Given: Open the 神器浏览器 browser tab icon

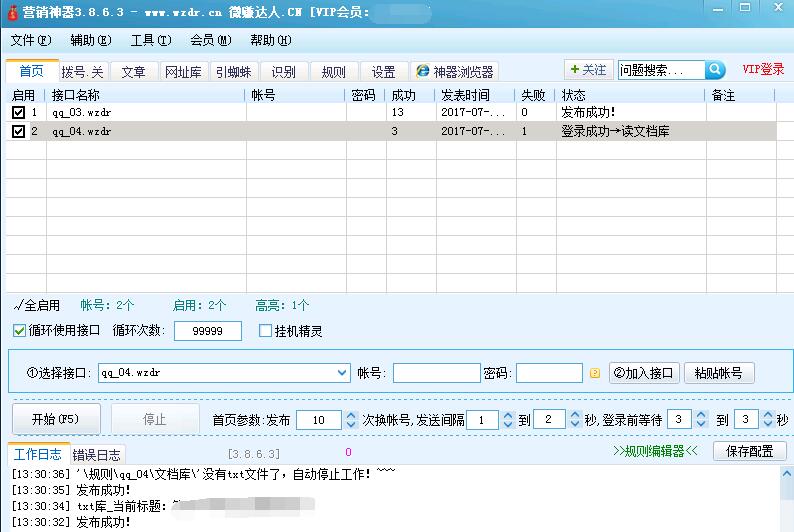Looking at the screenshot, I should pos(423,72).
